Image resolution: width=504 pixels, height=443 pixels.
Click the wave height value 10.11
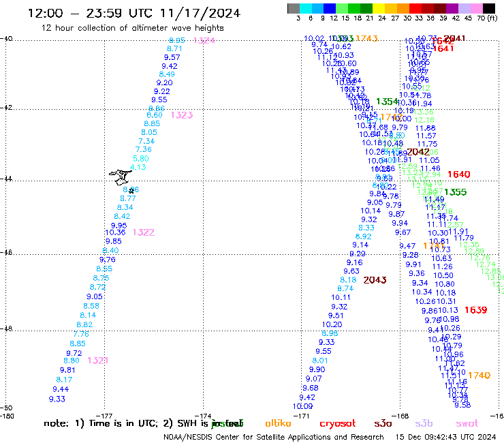tap(341, 298)
